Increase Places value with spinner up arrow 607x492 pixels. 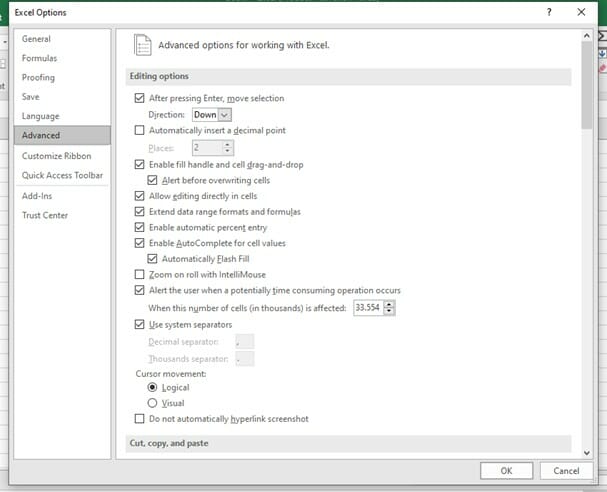click(228, 144)
